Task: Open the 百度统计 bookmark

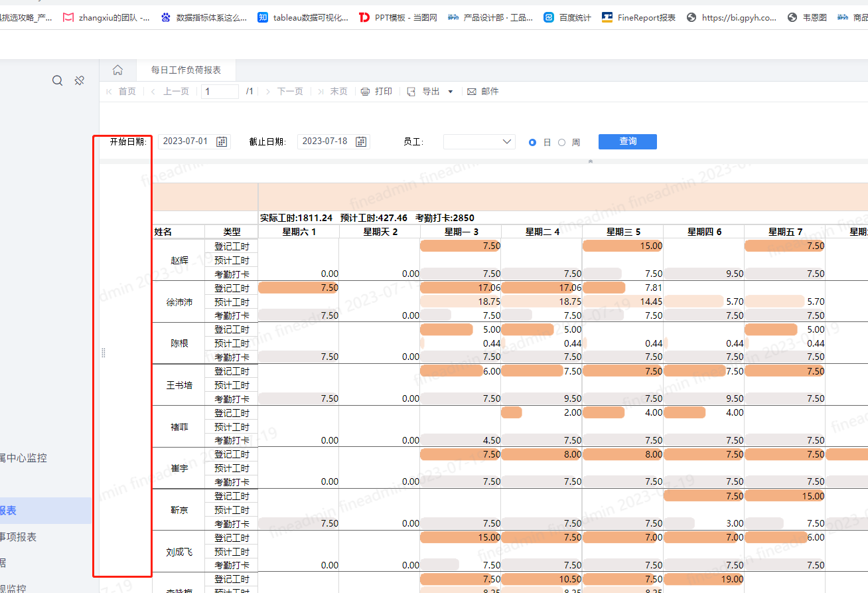Action: click(567, 18)
